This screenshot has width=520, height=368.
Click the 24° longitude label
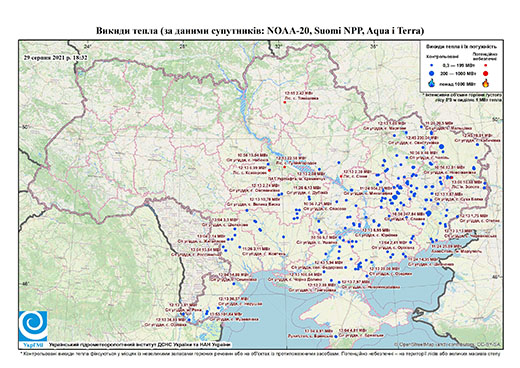88,46
